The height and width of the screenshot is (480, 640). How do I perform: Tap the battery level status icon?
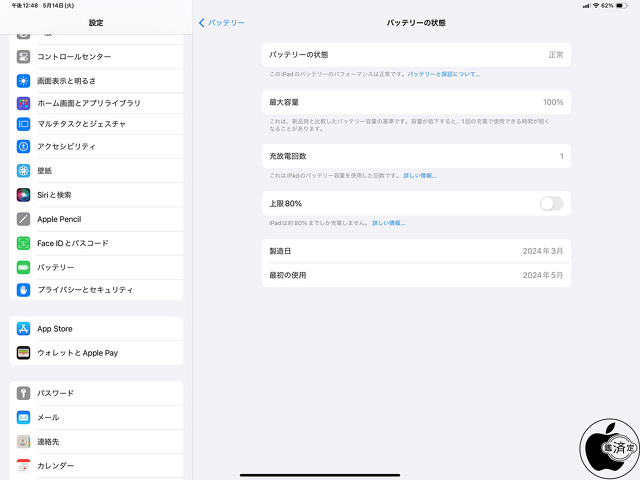pos(622,6)
